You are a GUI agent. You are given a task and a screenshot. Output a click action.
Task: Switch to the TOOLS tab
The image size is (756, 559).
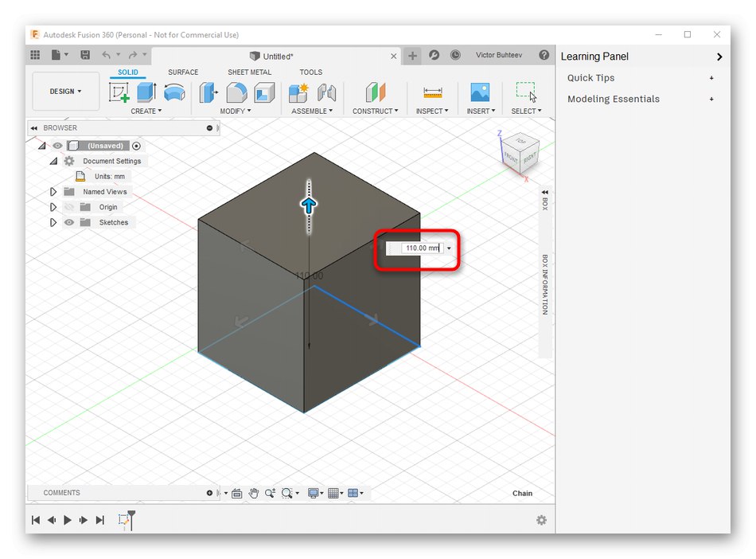[311, 72]
